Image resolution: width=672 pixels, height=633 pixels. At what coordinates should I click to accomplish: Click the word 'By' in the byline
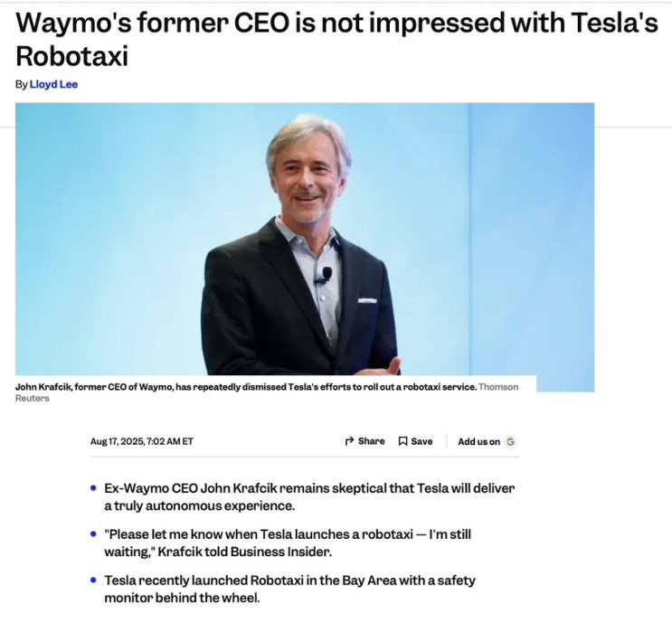(22, 85)
